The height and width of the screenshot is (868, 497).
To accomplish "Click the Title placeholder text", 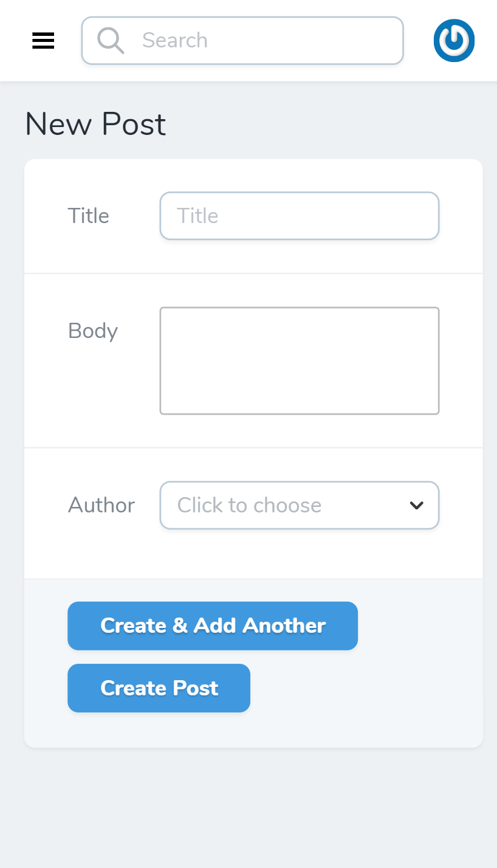I will (197, 216).
